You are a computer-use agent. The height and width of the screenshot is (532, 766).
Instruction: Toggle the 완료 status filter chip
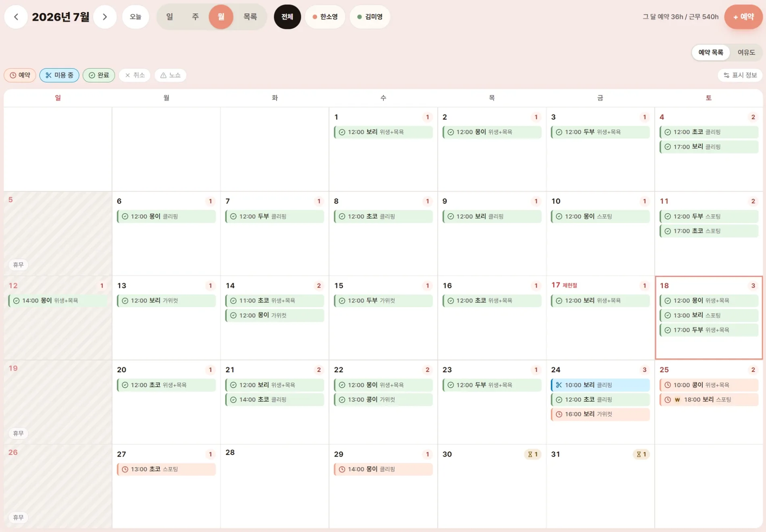pos(99,75)
